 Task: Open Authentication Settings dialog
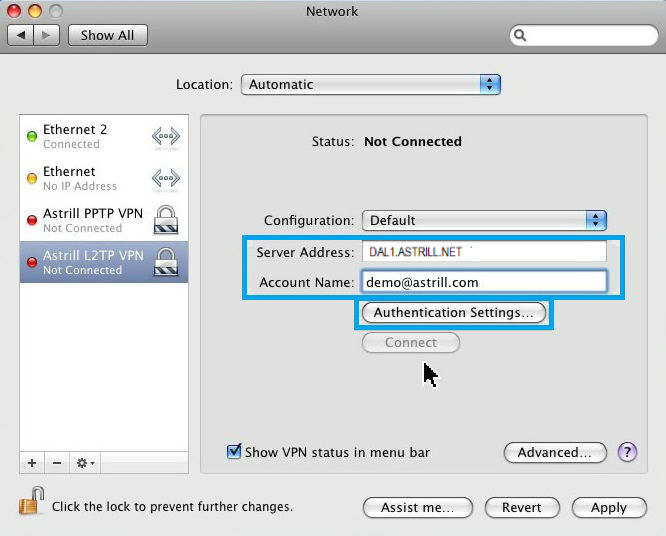tap(454, 313)
